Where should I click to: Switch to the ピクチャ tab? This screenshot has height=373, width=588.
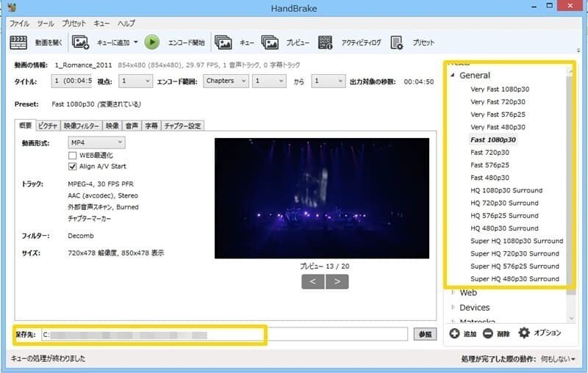[x=48, y=126]
